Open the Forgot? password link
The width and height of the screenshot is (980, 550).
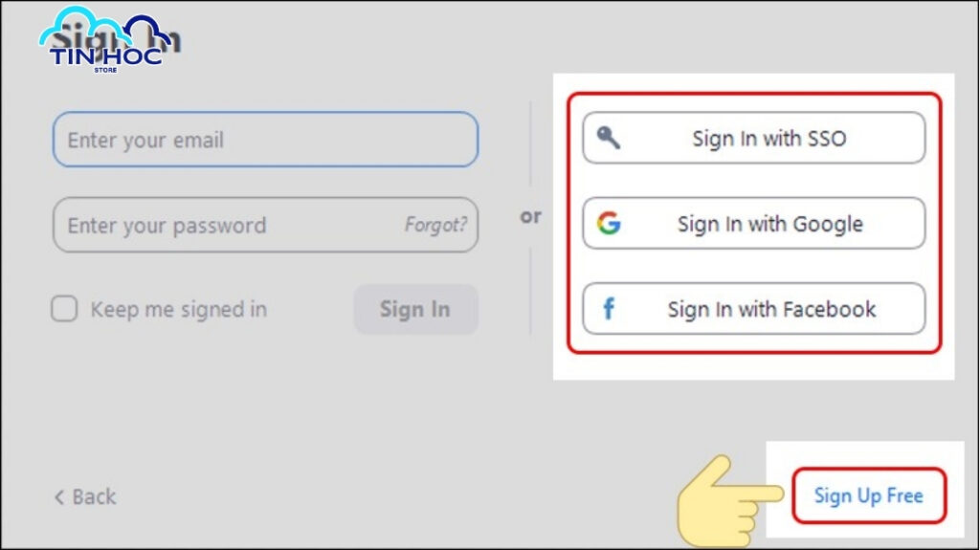pos(435,225)
